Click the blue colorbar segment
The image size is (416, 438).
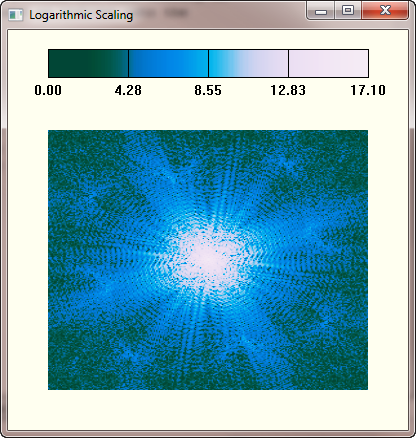168,63
